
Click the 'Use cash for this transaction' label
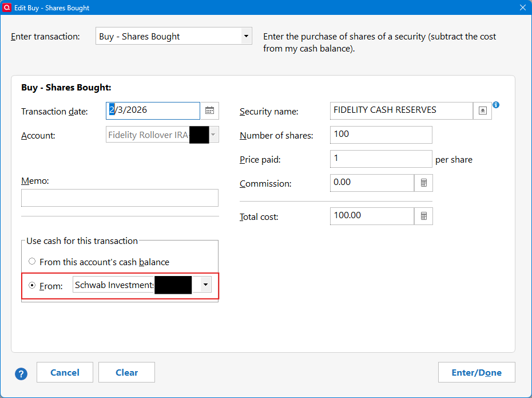[82, 241]
